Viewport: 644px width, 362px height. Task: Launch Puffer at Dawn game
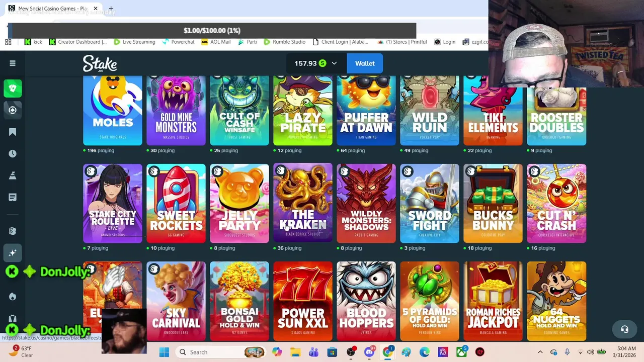pos(366,111)
